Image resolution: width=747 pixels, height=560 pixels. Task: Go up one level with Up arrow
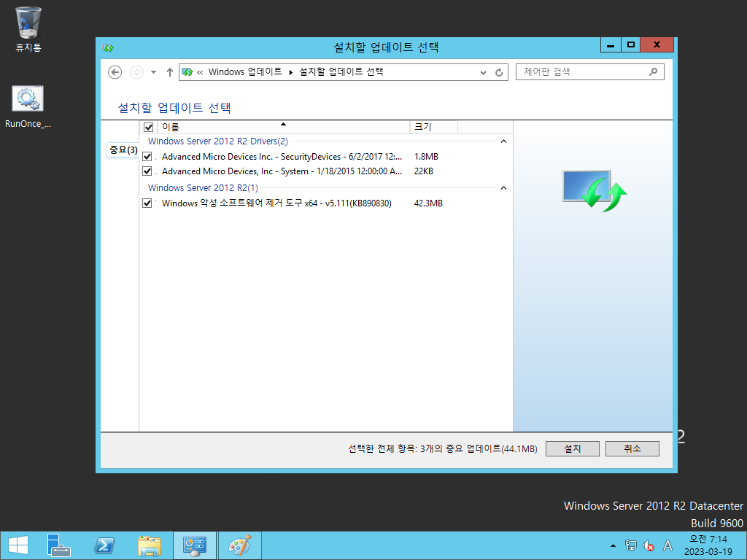coord(169,72)
